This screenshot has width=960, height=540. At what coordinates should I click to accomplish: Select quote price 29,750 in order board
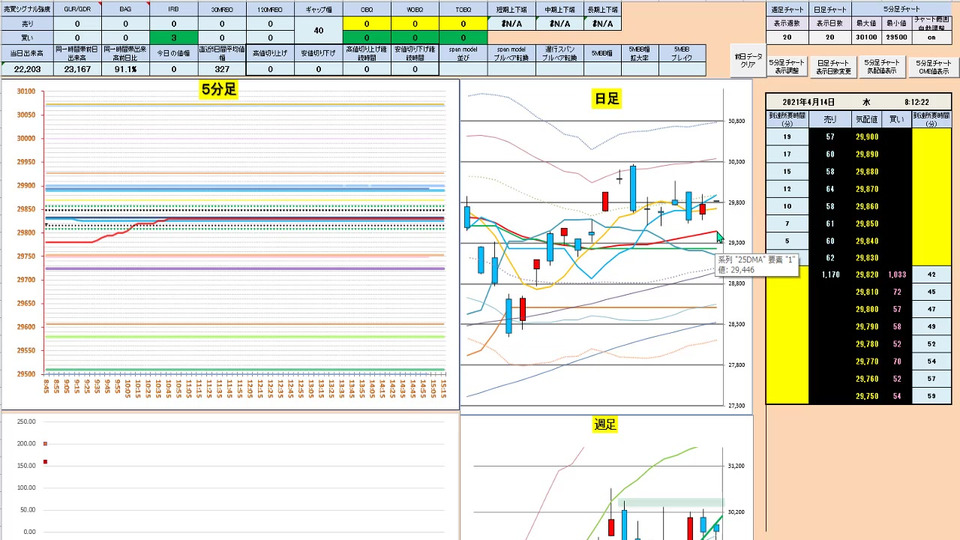pyautogui.click(x=866, y=396)
